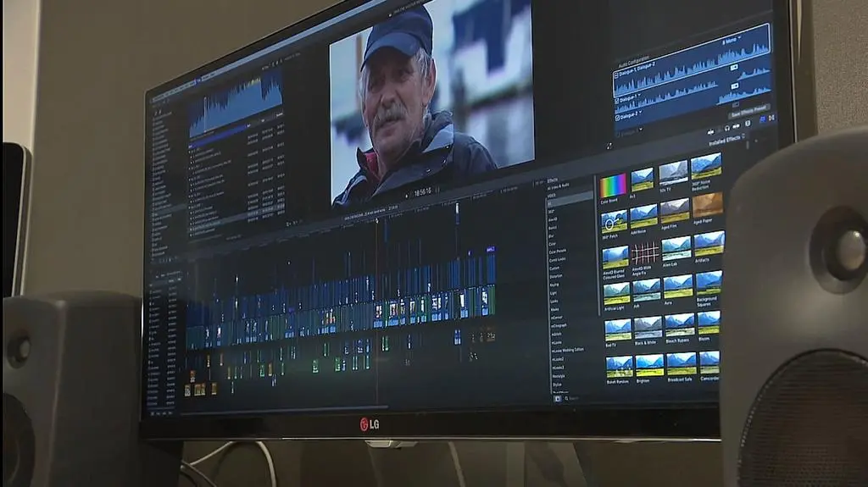Select the Black & White effect thumbnail
868x487 pixels.
click(x=648, y=328)
